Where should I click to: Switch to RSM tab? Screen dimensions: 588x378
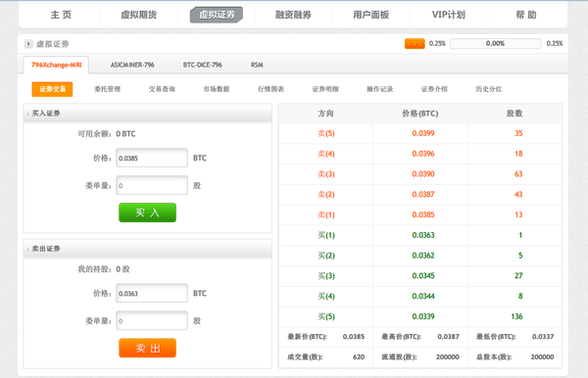(257, 65)
